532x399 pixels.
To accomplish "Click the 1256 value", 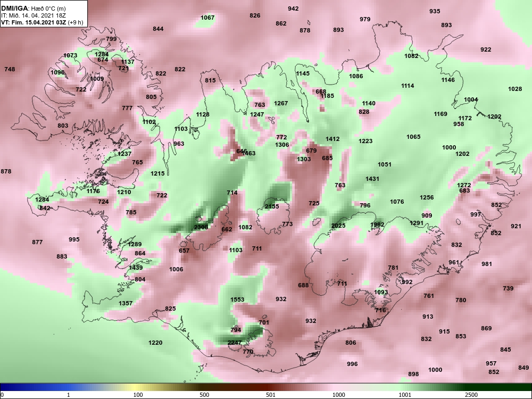I will [x=427, y=197].
